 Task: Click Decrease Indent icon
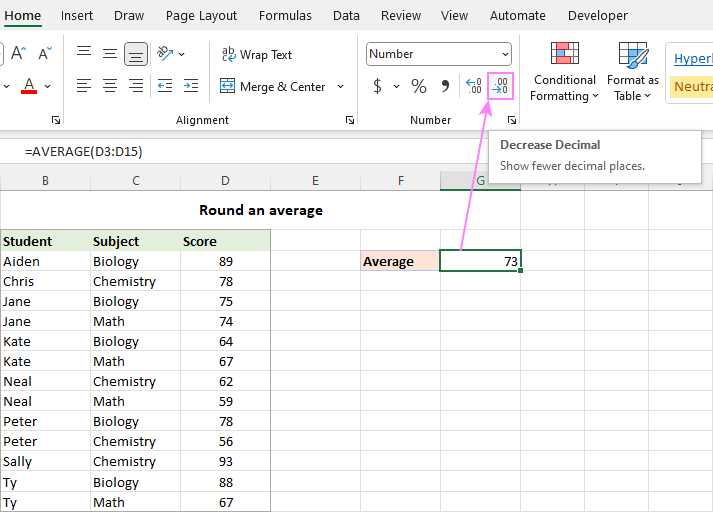coord(165,85)
